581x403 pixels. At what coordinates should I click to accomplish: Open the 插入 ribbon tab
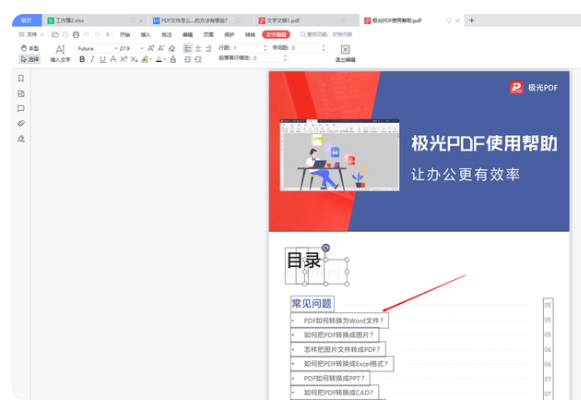click(146, 34)
